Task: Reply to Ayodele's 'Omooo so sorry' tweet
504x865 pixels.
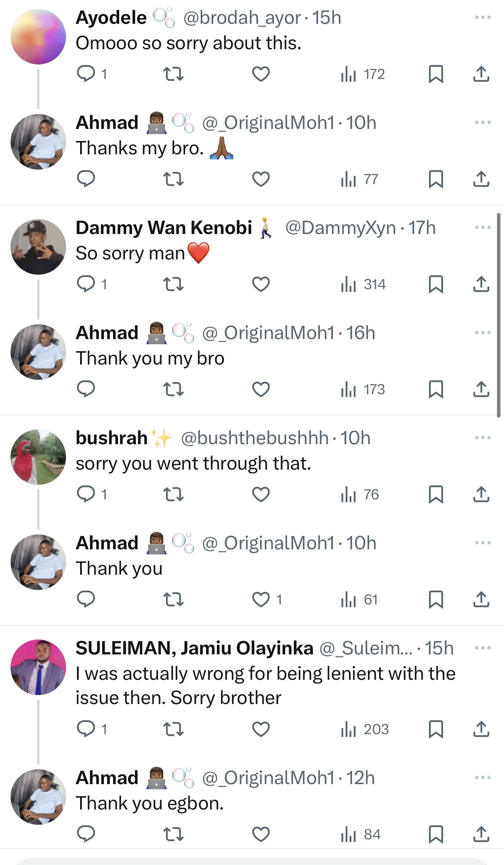Action: coord(86,74)
